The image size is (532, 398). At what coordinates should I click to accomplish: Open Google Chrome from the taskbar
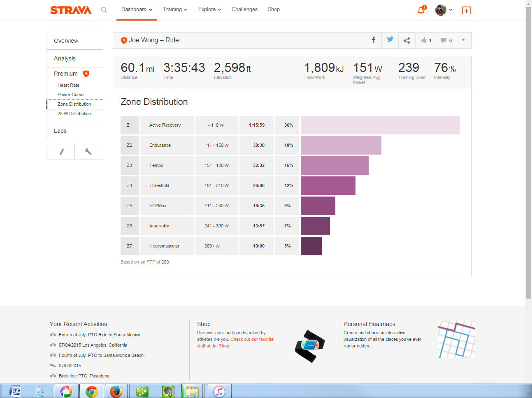click(x=91, y=391)
